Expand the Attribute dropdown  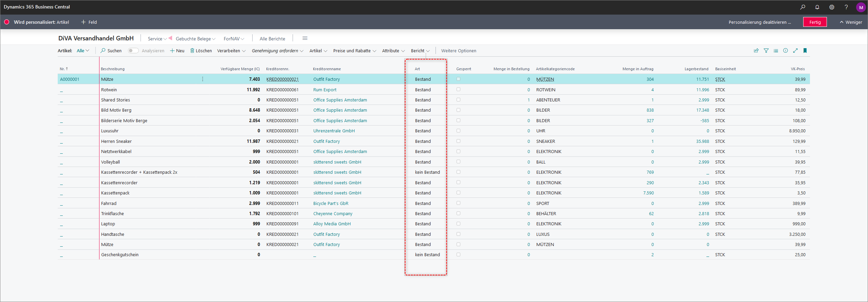393,51
